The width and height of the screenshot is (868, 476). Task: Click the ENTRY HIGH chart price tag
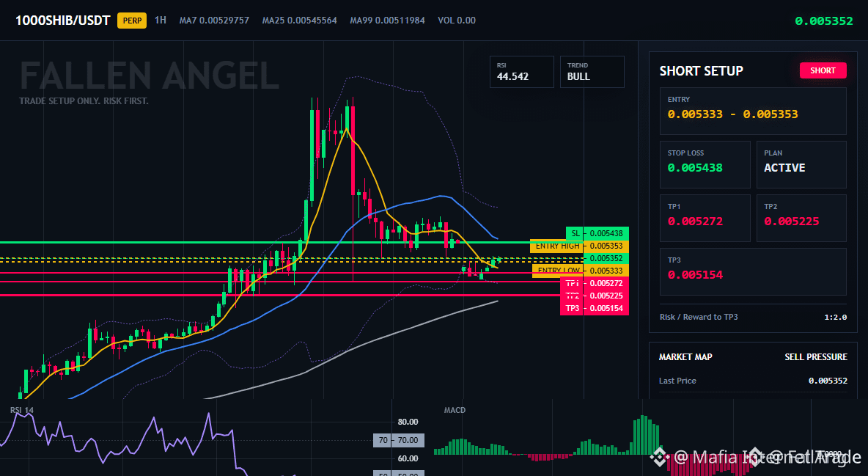(x=580, y=246)
